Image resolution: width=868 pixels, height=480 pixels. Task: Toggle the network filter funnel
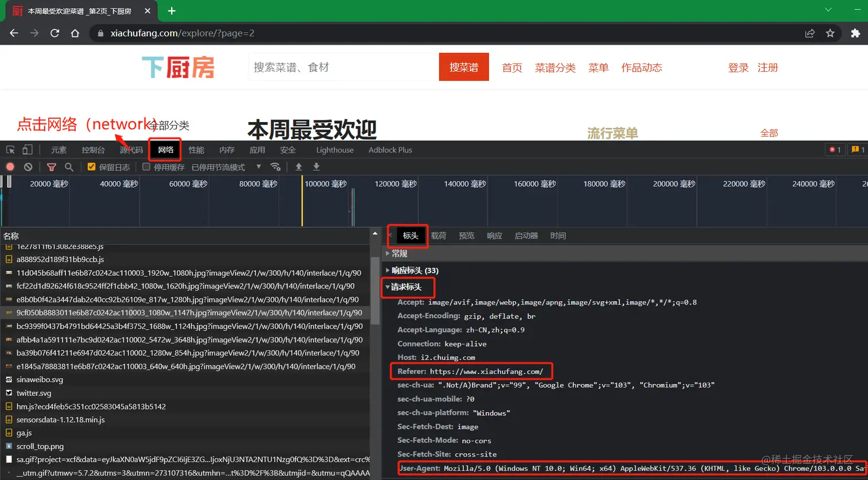tap(51, 167)
